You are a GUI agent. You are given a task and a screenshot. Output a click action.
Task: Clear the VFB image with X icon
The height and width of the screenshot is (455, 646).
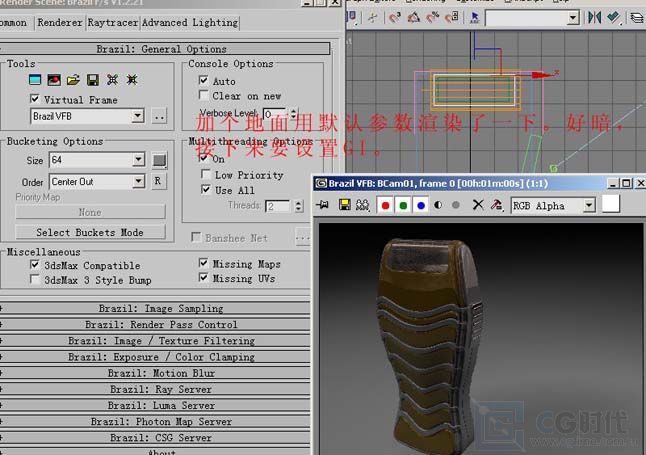point(478,205)
